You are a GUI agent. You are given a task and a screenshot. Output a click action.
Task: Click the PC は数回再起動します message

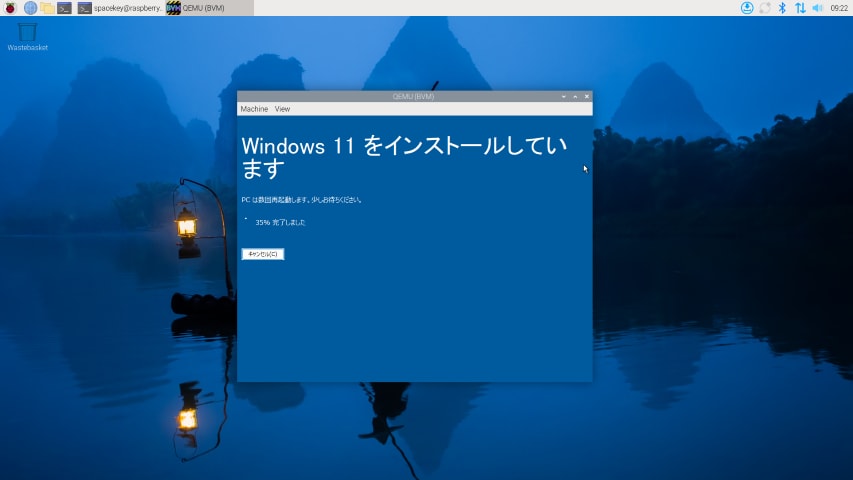[x=301, y=200]
